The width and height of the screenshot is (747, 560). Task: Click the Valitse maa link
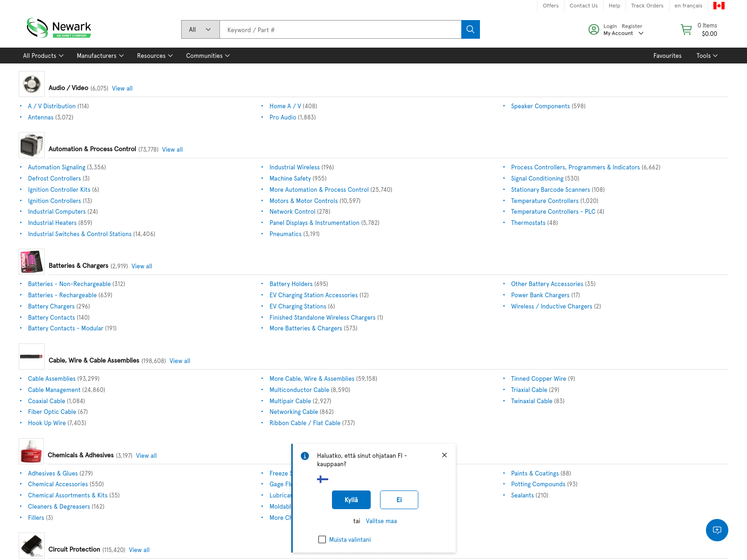tap(381, 521)
